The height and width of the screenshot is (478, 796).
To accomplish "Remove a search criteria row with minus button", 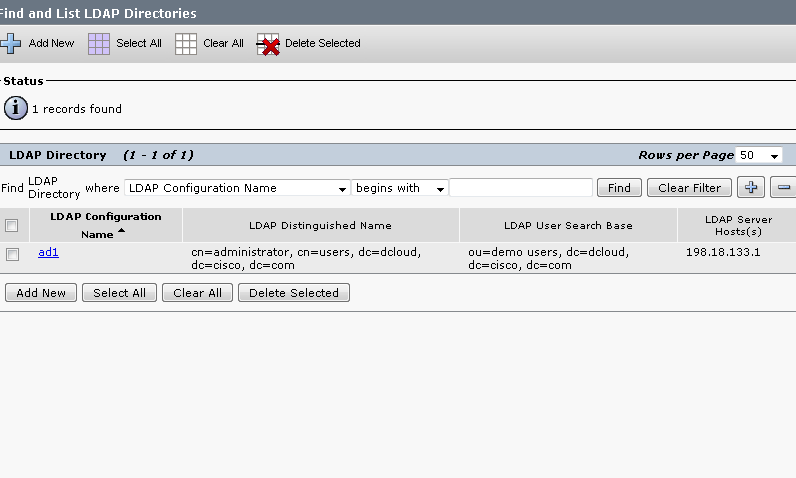I will pyautogui.click(x=783, y=187).
